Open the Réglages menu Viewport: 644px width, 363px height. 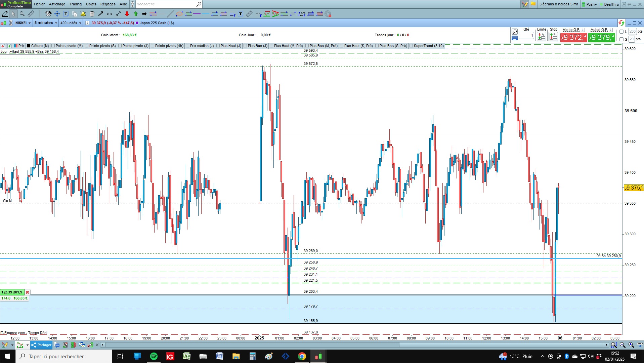108,4
